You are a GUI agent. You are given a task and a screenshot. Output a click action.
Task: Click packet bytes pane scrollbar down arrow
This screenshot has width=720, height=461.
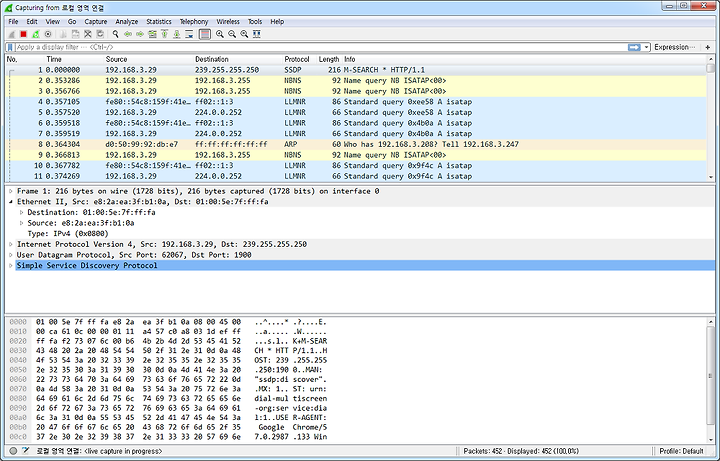click(711, 439)
